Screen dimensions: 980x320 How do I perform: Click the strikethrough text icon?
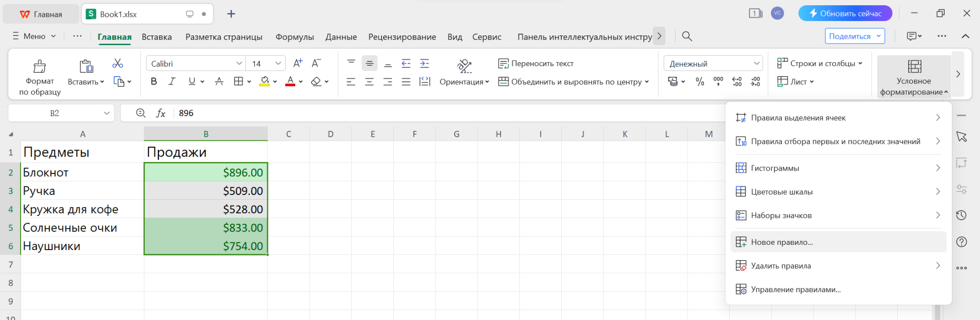point(219,81)
